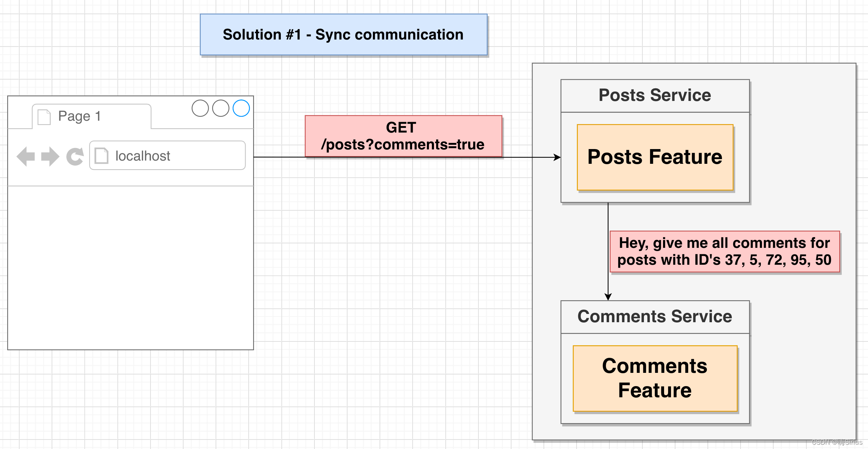The width and height of the screenshot is (868, 449).
Task: Select the GET /posts?comments=true label
Action: 403,136
